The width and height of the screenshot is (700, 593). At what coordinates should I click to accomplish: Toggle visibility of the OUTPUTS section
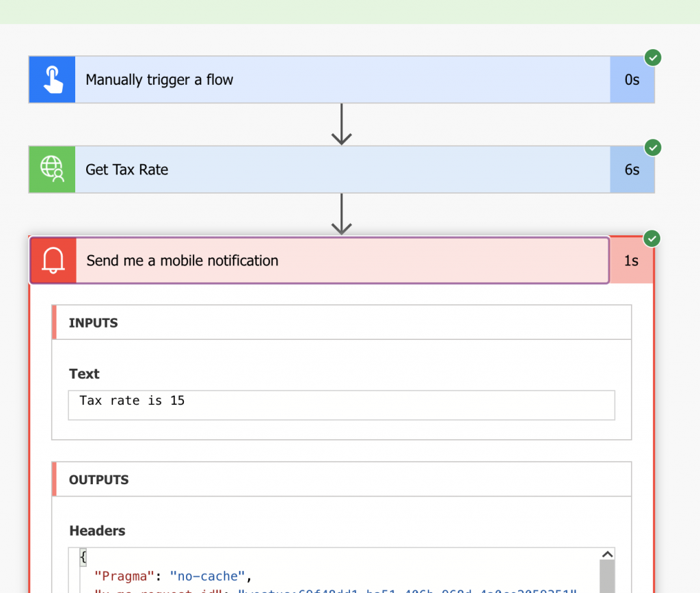342,479
